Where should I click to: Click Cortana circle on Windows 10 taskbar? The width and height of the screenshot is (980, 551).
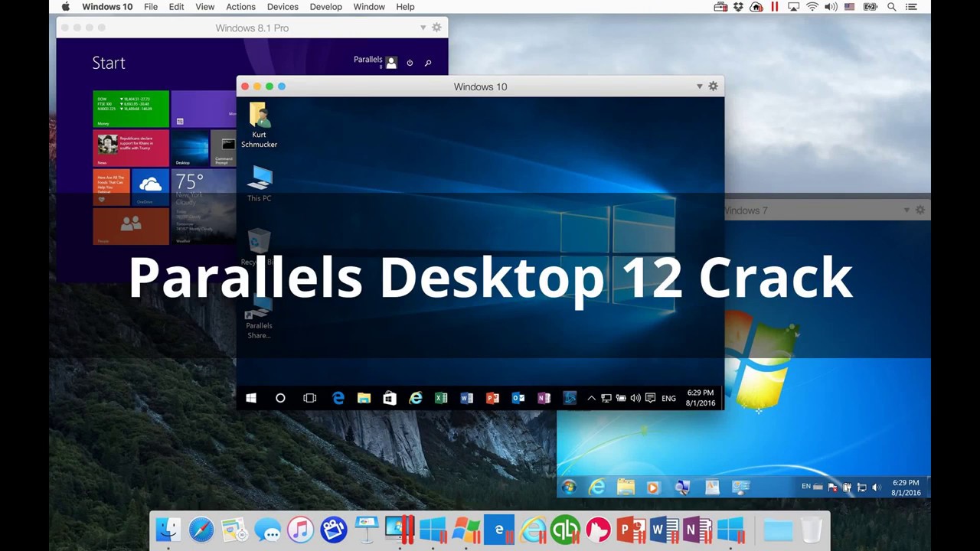point(280,398)
